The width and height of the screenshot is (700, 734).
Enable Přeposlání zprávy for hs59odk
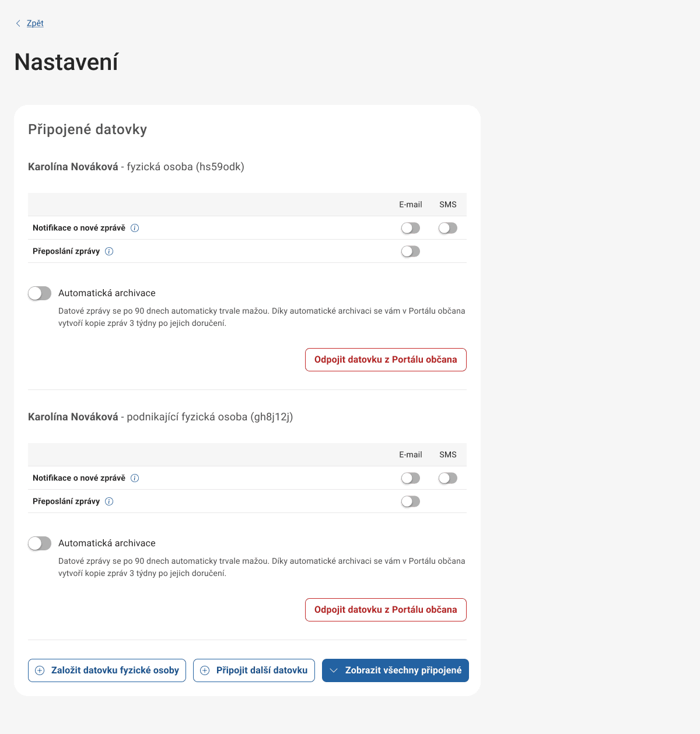click(x=410, y=251)
